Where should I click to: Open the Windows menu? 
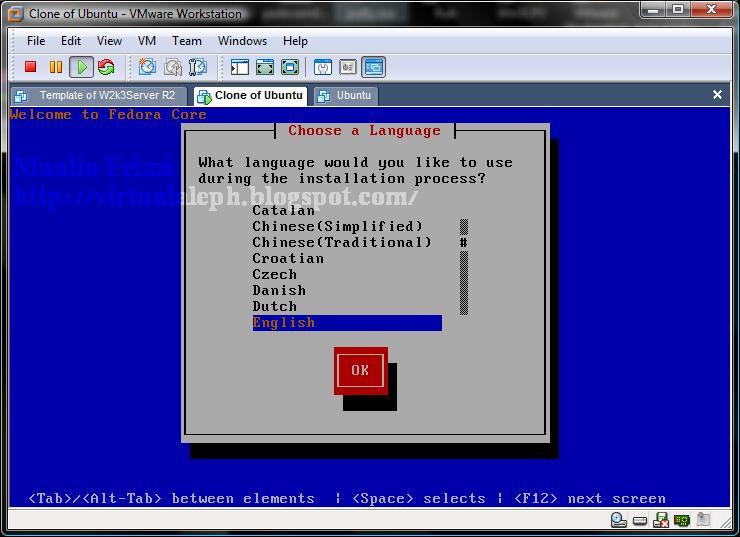coord(242,41)
